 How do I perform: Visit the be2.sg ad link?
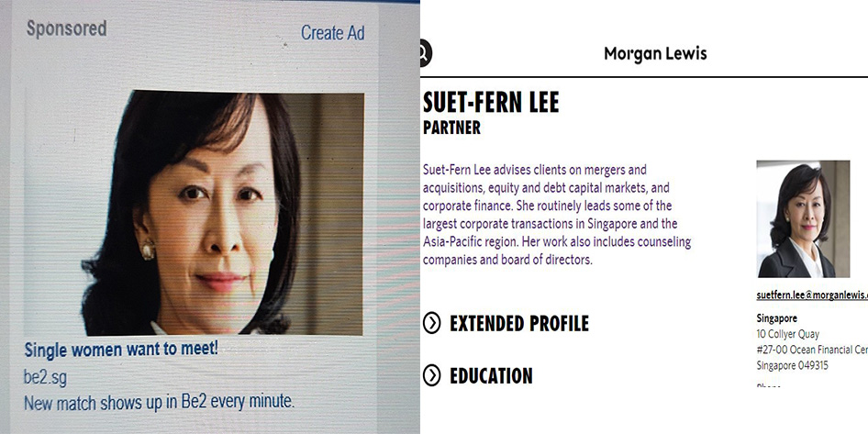[x=44, y=376]
